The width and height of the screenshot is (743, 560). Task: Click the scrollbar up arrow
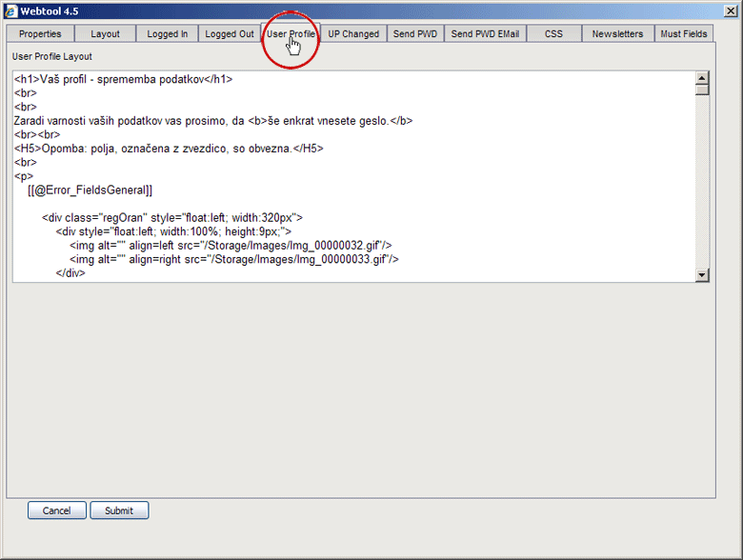click(x=702, y=78)
